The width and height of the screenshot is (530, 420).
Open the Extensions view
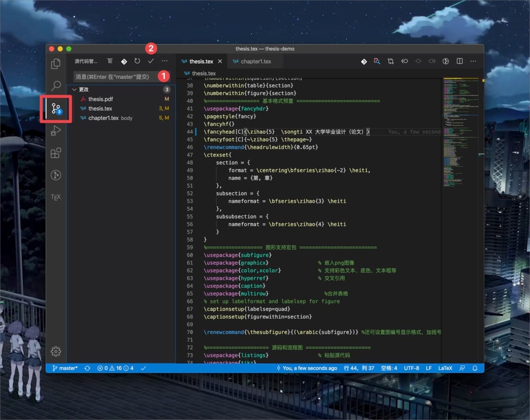point(56,153)
